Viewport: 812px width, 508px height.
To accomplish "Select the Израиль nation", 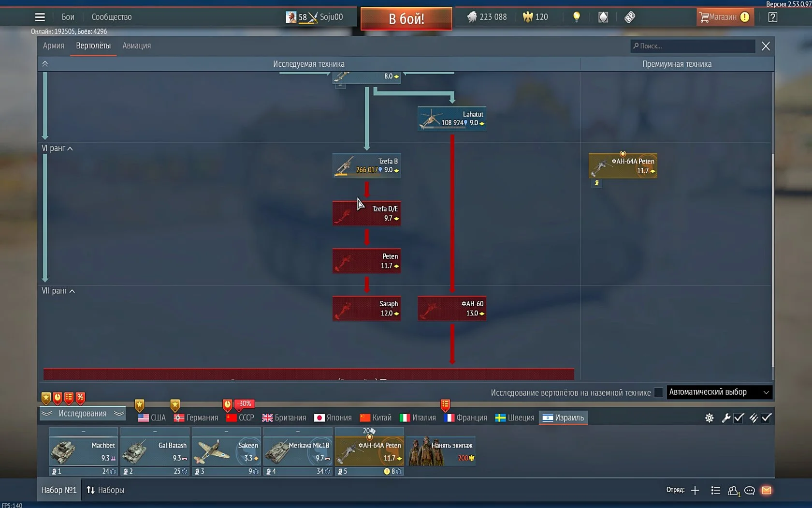I will (x=563, y=418).
